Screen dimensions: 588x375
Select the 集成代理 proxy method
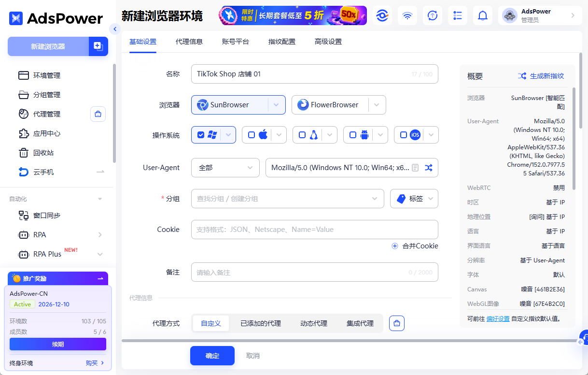pyautogui.click(x=360, y=323)
